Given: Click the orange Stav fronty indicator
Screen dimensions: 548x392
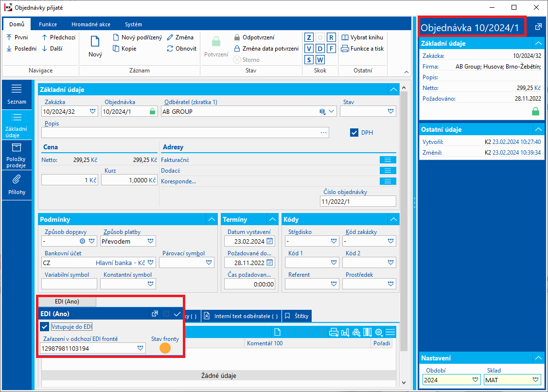Looking at the screenshot, I should tap(165, 348).
